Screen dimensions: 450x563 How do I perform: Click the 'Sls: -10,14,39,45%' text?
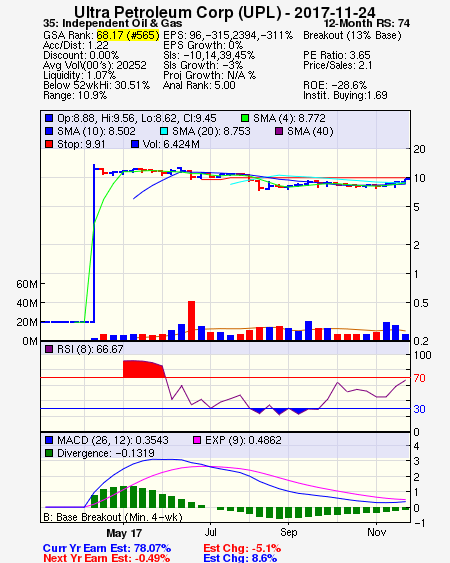click(x=209, y=55)
